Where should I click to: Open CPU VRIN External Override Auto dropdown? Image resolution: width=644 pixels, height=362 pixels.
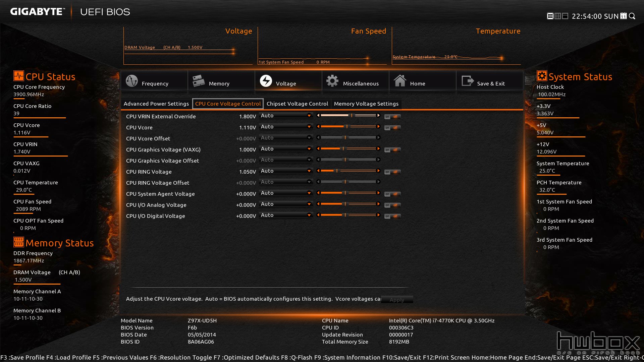pyautogui.click(x=286, y=115)
